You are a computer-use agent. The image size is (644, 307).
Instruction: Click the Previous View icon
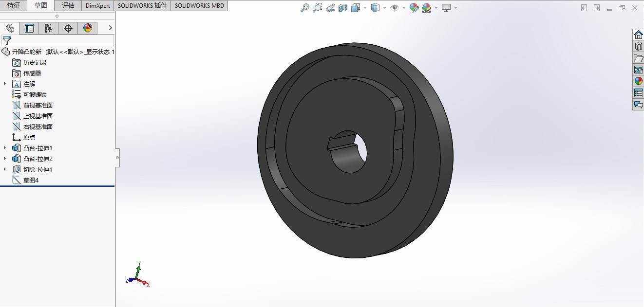330,8
